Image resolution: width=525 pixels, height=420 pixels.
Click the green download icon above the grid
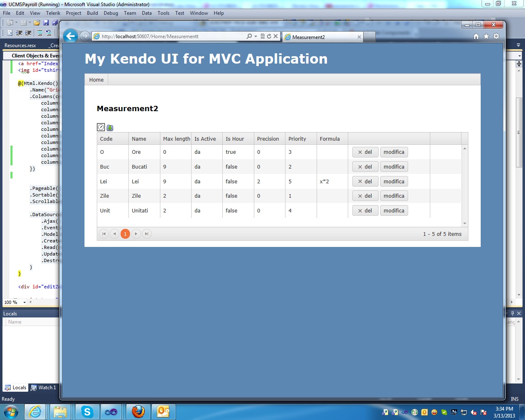pos(110,128)
